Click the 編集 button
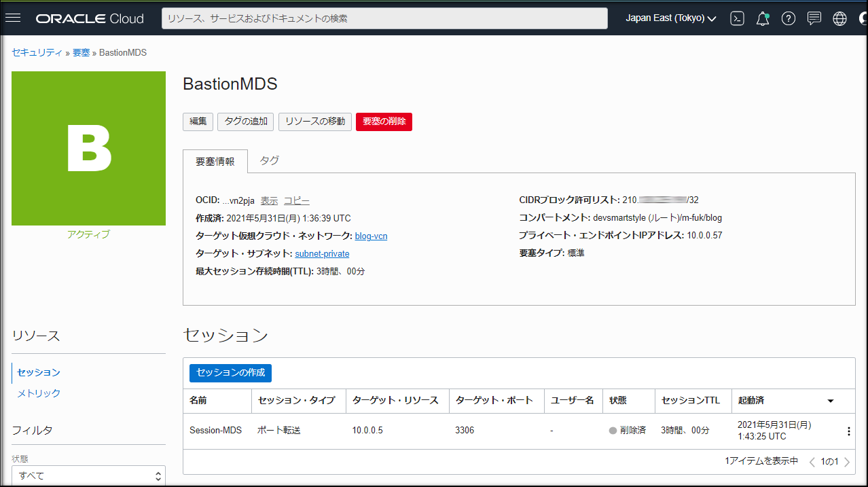The image size is (868, 487). click(198, 122)
